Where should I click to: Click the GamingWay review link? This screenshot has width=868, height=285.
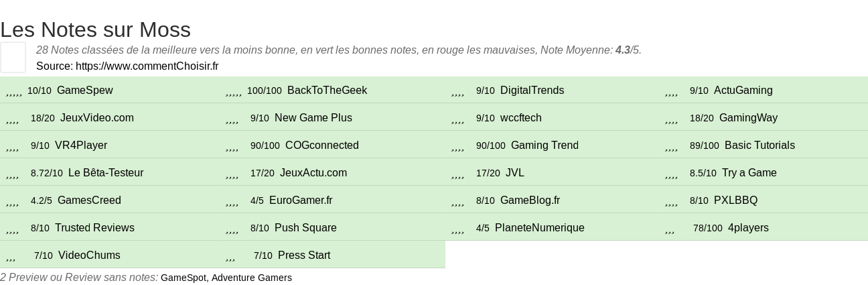pos(748,118)
